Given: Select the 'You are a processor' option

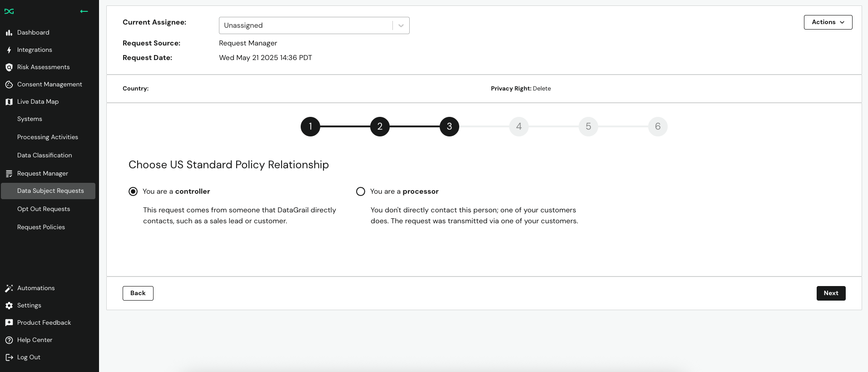Looking at the screenshot, I should click(361, 191).
